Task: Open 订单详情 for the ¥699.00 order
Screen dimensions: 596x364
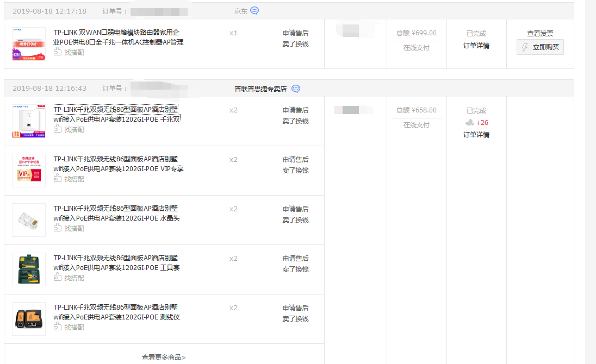Action: pyautogui.click(x=476, y=46)
